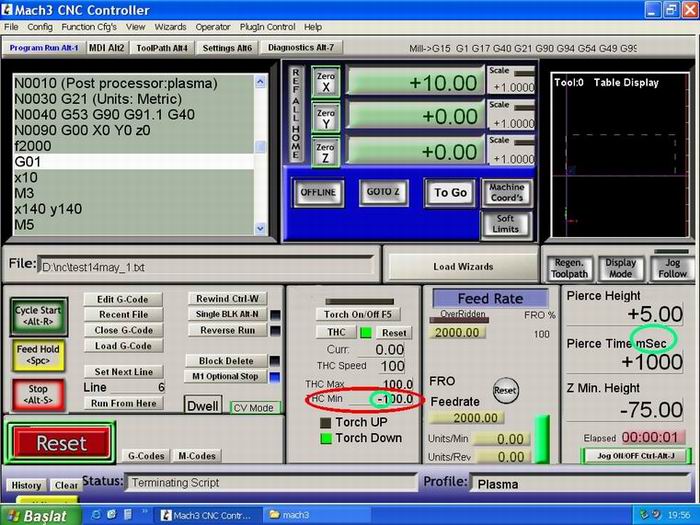
Task: Pause motion with Feed Hold
Action: click(x=38, y=355)
